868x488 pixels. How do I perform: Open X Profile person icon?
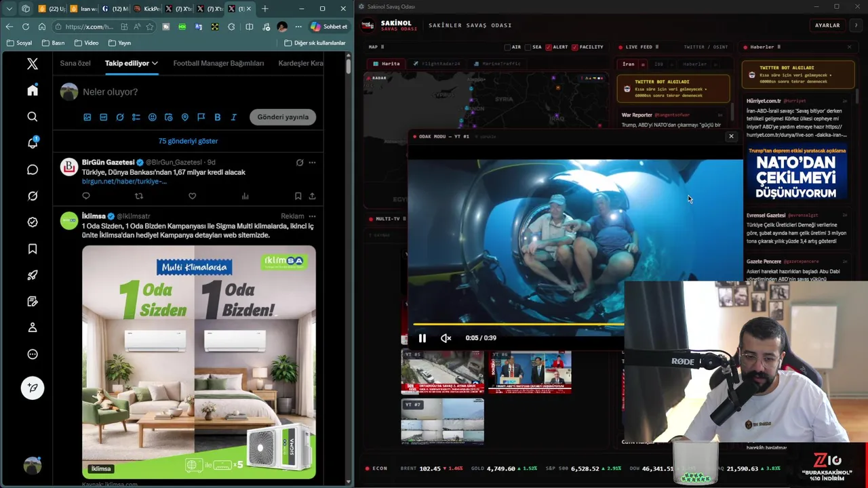coord(33,327)
